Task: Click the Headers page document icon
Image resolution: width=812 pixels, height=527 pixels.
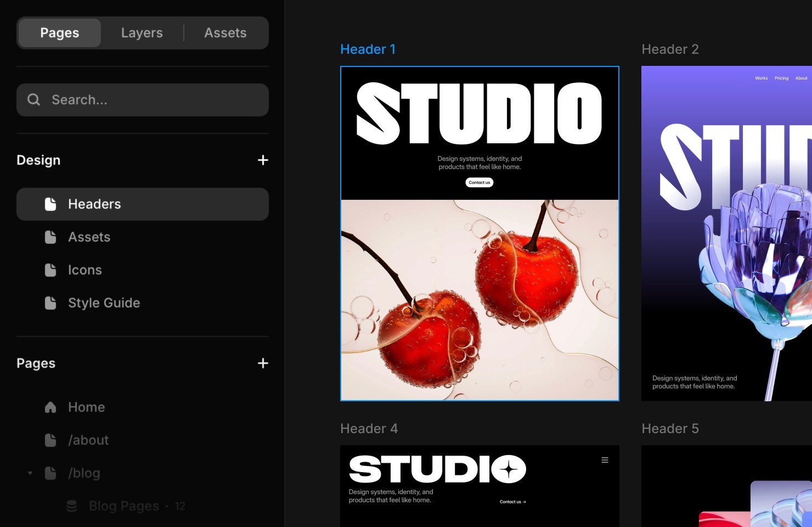Action: point(51,204)
